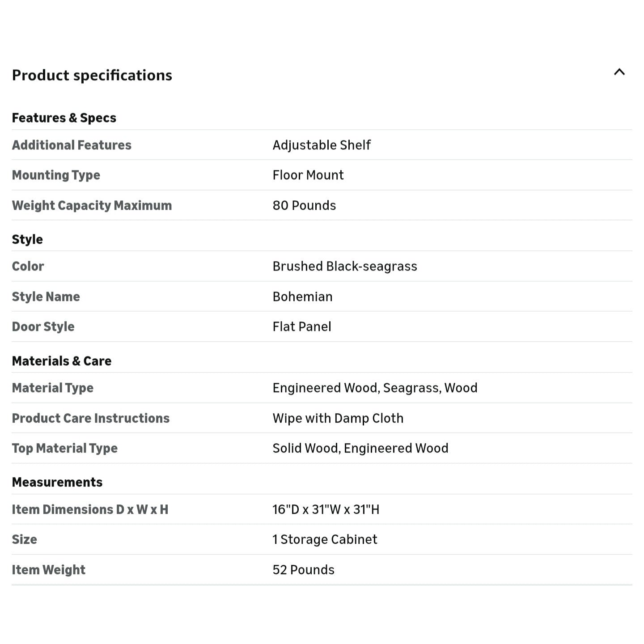Select the Engineered Wood, Seagrass, Wood text
Image resolution: width=644 pixels, height=644 pixels.
tap(375, 388)
